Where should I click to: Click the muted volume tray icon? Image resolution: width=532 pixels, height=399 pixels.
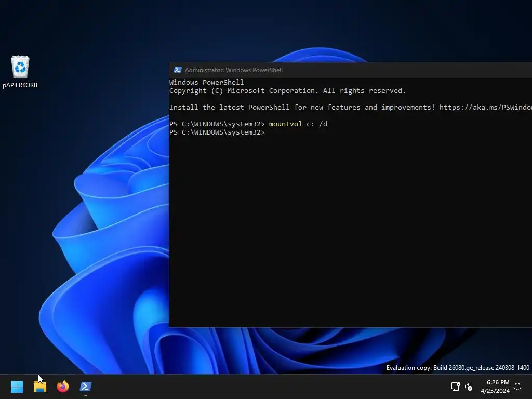pyautogui.click(x=469, y=387)
